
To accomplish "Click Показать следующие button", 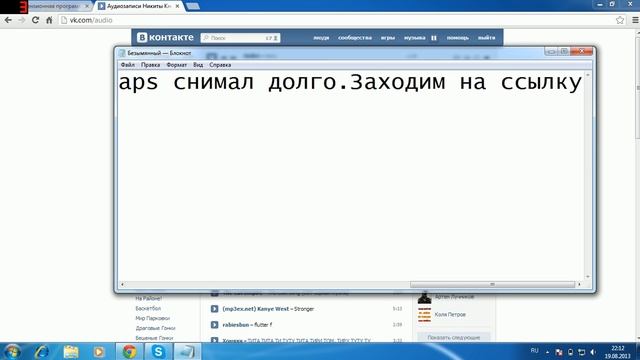I will coord(453,338).
